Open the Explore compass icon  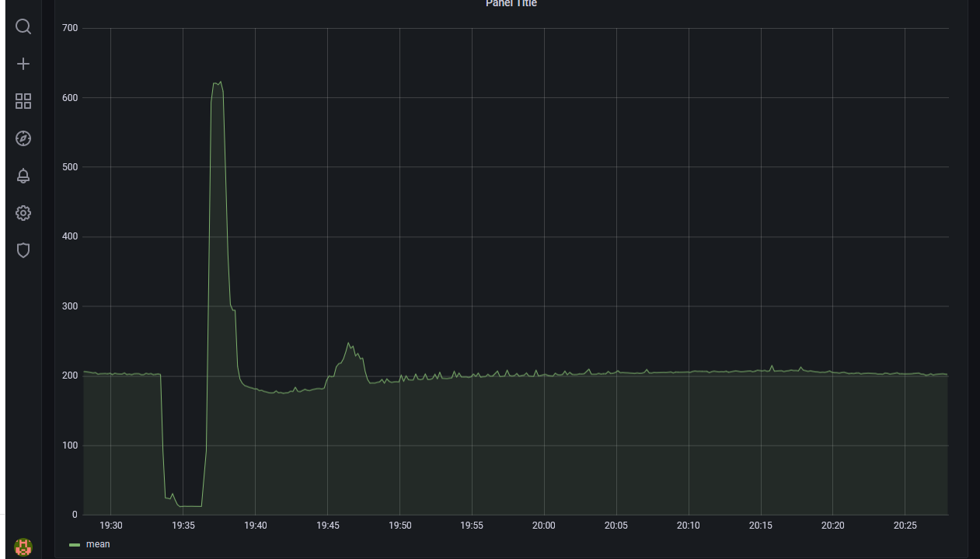coord(23,138)
